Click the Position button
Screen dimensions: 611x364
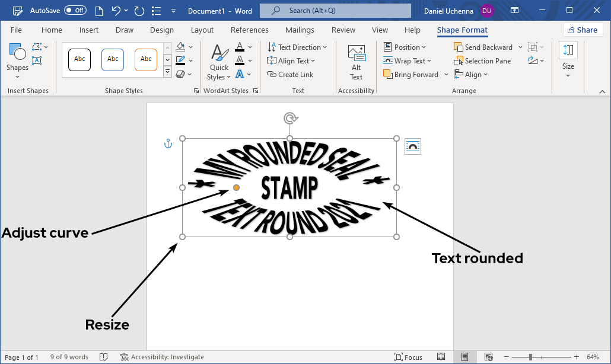coord(405,47)
